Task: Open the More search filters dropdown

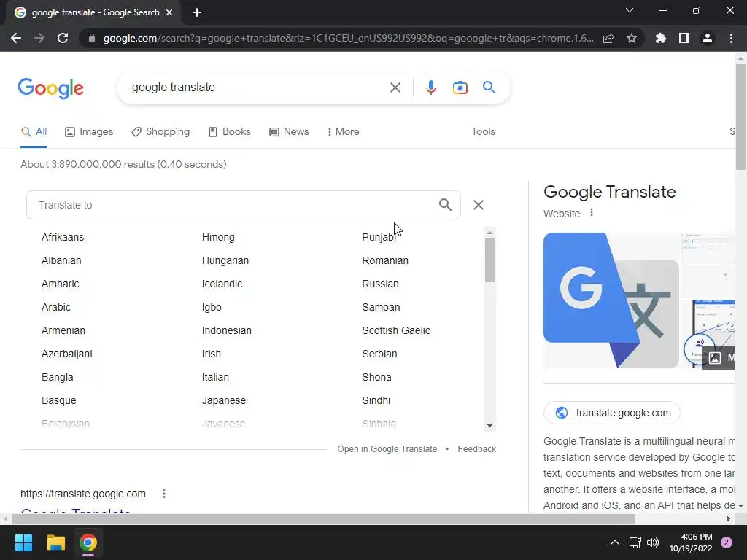Action: click(343, 131)
